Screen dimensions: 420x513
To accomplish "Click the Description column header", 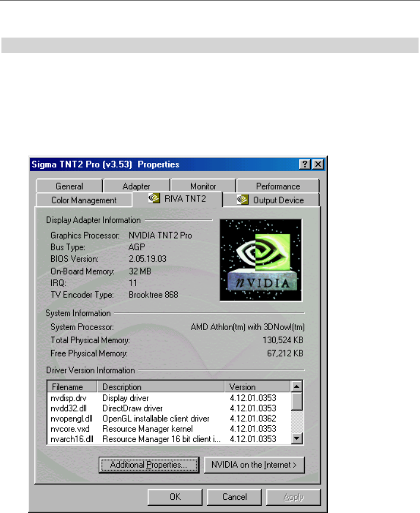I will click(161, 387).
